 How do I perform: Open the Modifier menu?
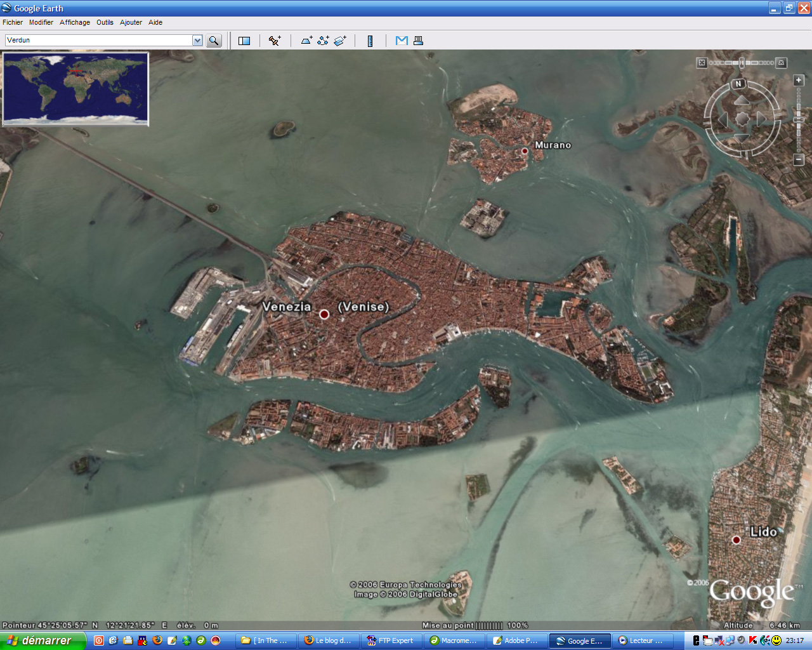[41, 22]
